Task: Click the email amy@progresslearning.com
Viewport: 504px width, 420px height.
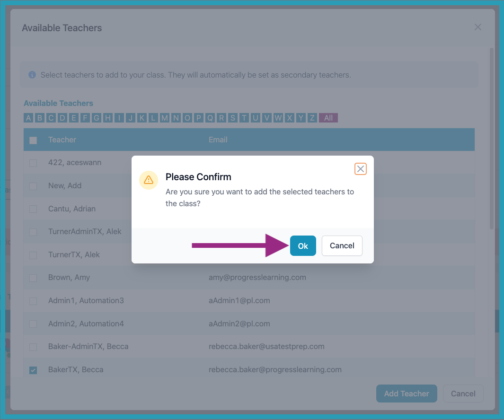Action: pos(257,277)
